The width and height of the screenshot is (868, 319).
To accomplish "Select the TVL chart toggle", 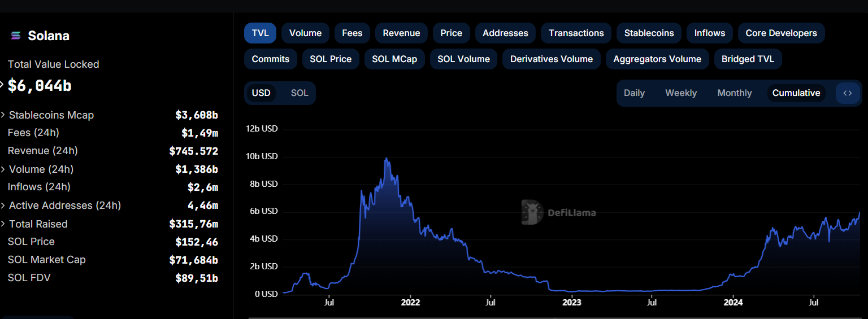I will (261, 33).
